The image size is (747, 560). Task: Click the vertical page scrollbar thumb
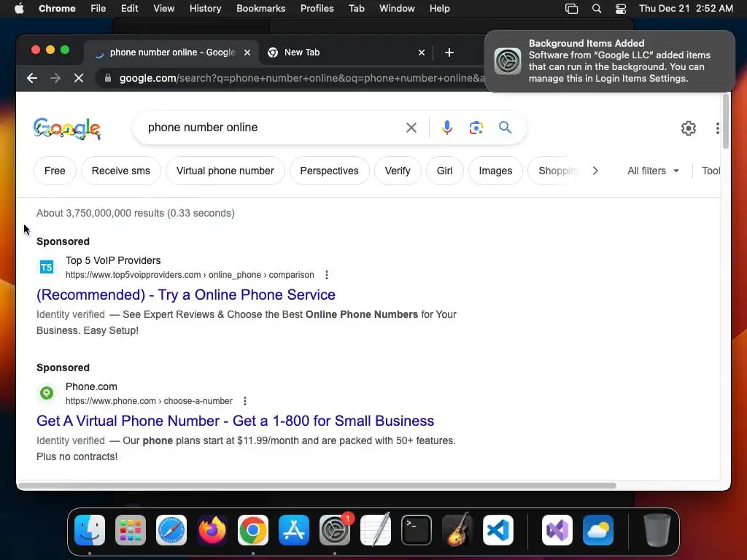tap(726, 122)
